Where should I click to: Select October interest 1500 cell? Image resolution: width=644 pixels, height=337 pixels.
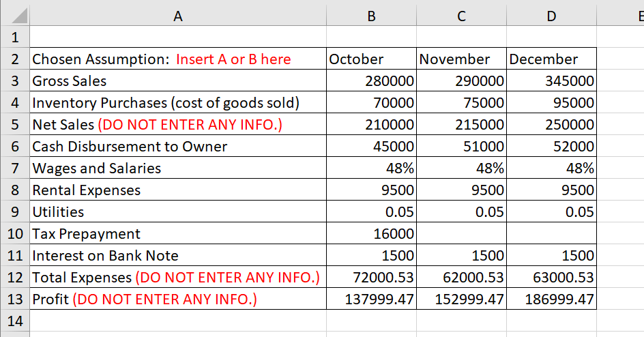coord(371,255)
